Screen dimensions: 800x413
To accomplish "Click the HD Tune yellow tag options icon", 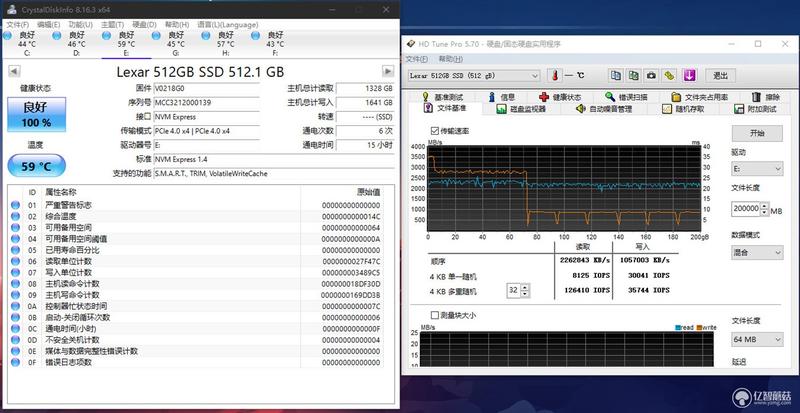I will coord(669,76).
